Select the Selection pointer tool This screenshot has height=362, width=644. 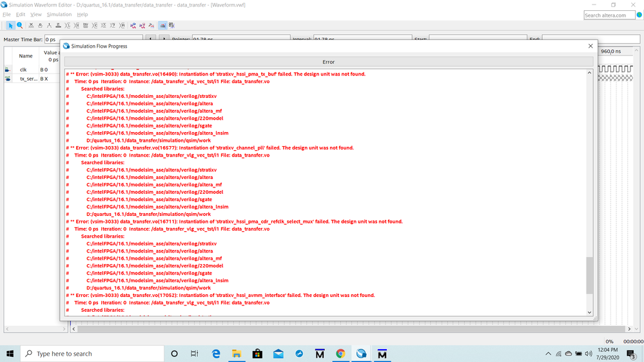pos(11,26)
